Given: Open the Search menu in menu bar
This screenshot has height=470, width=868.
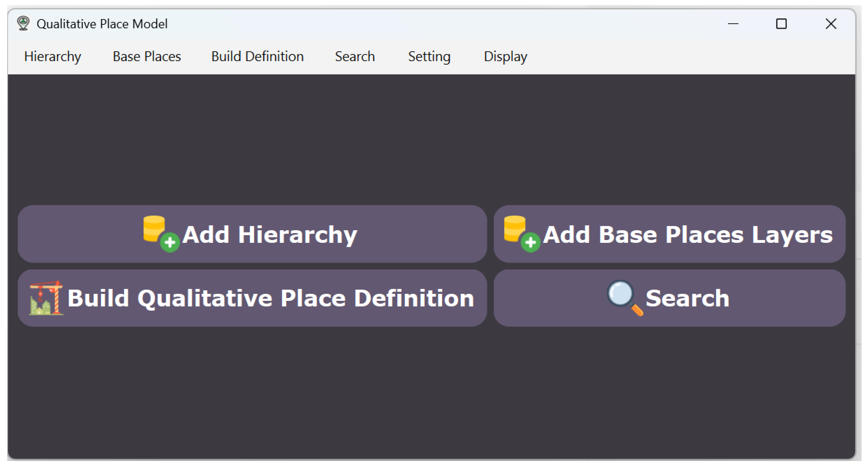Looking at the screenshot, I should (x=355, y=56).
